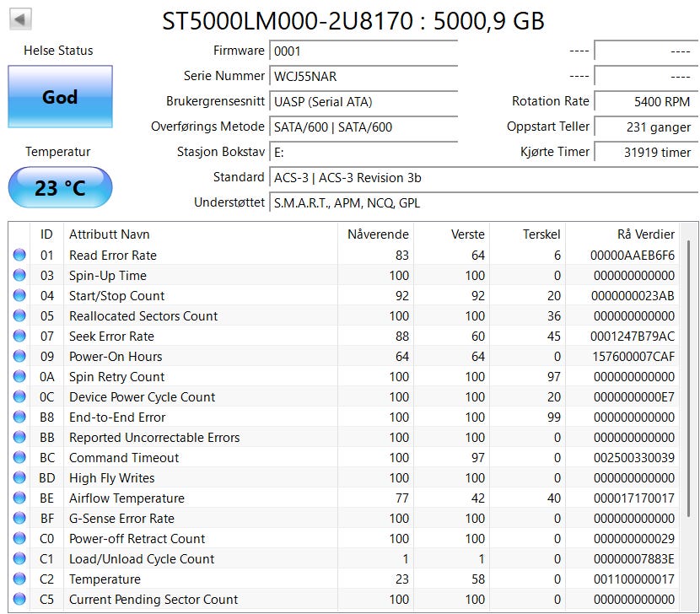The height and width of the screenshot is (614, 700).
Task: Click the blue icon beside Command Timeout
Action: click(x=19, y=458)
